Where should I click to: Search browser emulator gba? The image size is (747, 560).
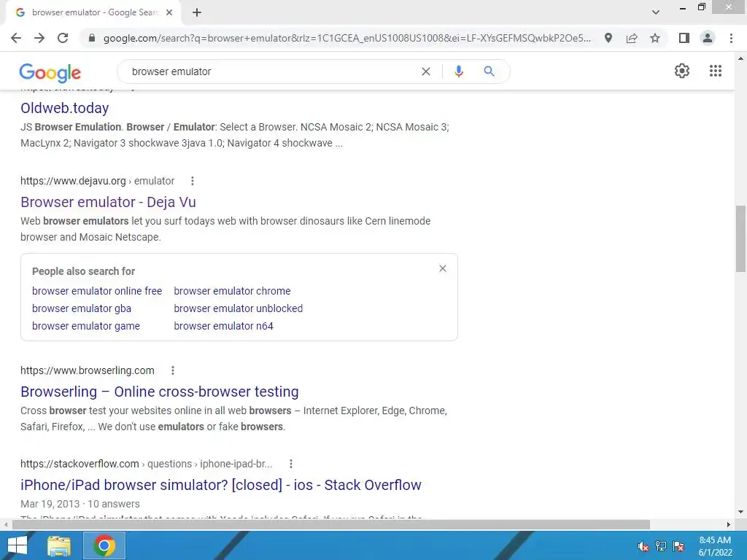point(82,308)
